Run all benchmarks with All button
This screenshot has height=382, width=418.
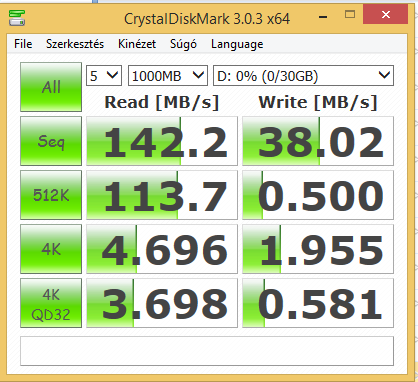click(51, 87)
